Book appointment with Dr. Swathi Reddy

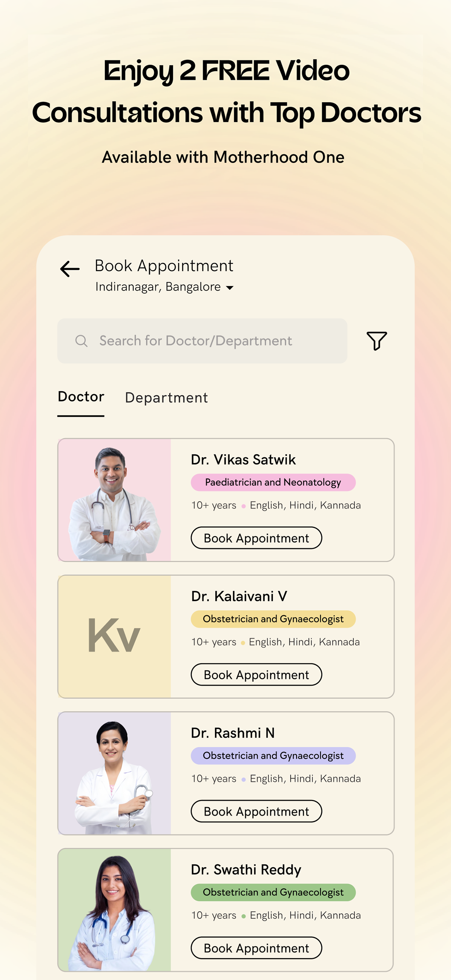point(256,948)
